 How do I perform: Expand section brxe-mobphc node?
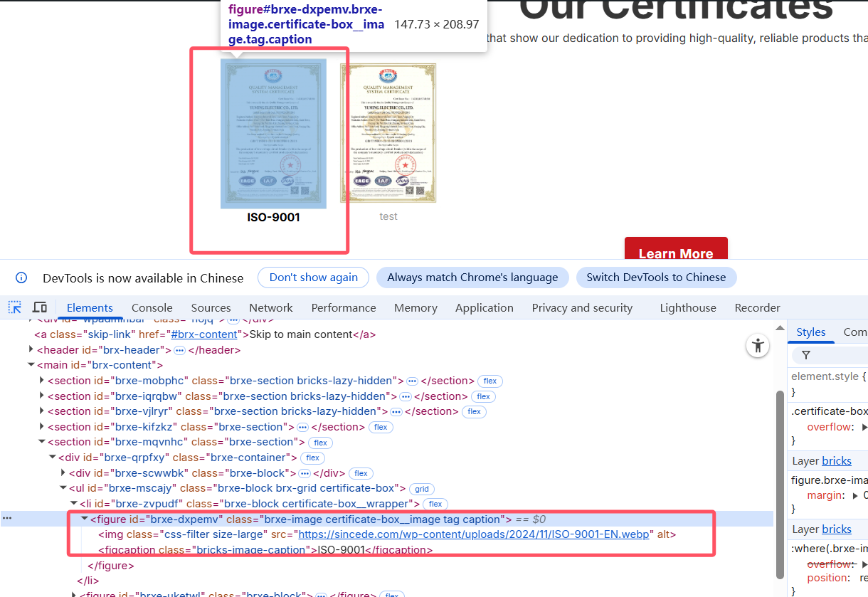tap(42, 381)
